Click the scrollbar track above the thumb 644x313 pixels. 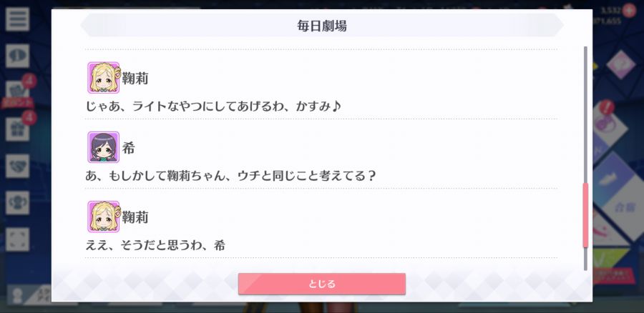[x=585, y=115]
